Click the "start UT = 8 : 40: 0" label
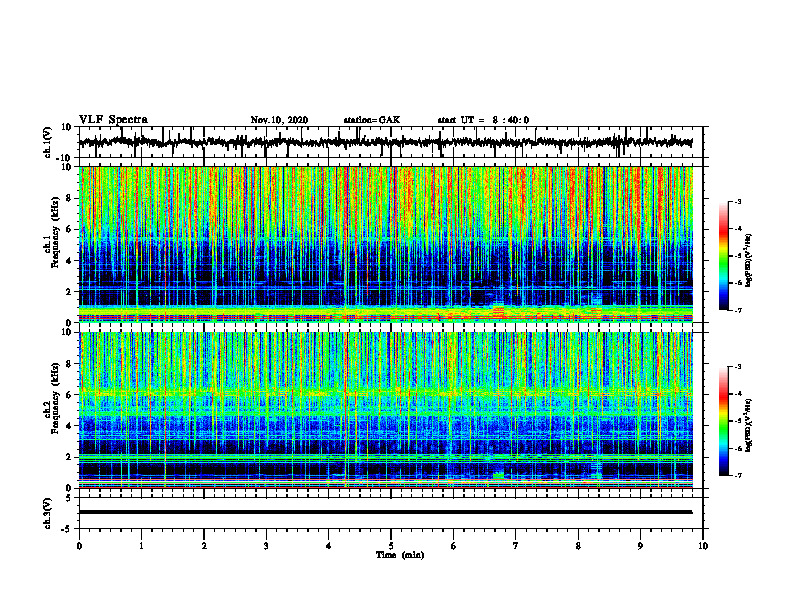 point(483,120)
